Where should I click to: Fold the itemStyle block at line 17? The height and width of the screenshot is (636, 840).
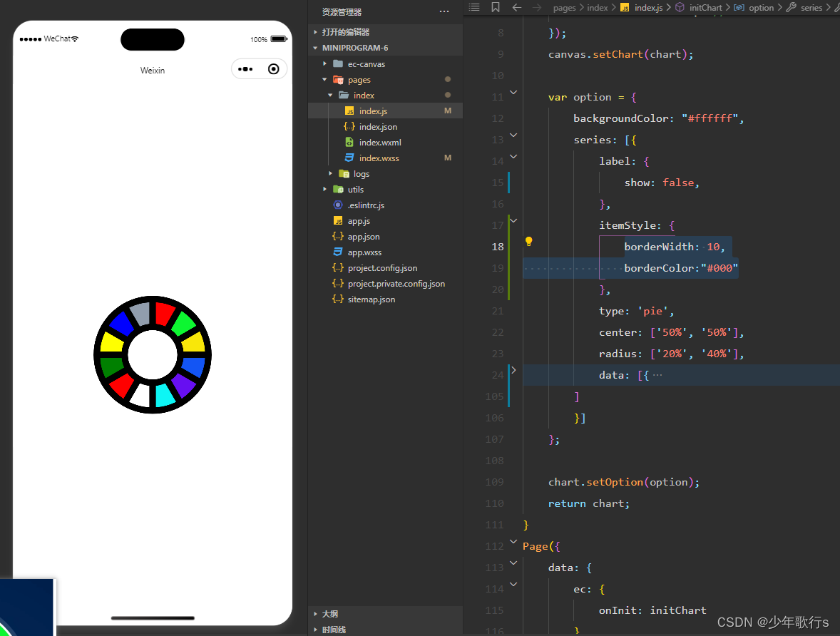pyautogui.click(x=513, y=220)
